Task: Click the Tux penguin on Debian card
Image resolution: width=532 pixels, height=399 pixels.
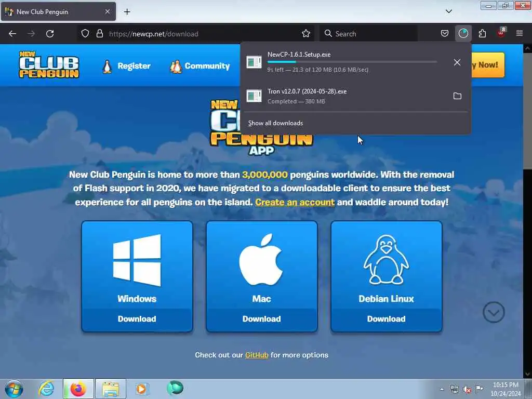Action: click(x=386, y=260)
